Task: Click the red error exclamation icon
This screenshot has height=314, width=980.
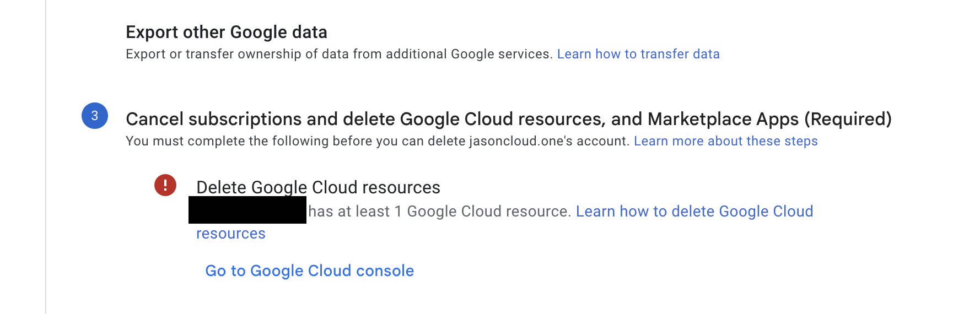Action: click(165, 185)
